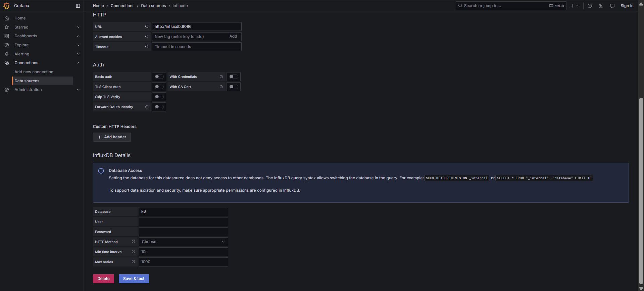Image resolution: width=644 pixels, height=291 pixels.
Task: Click the Grafana logo icon
Action: pos(6,6)
